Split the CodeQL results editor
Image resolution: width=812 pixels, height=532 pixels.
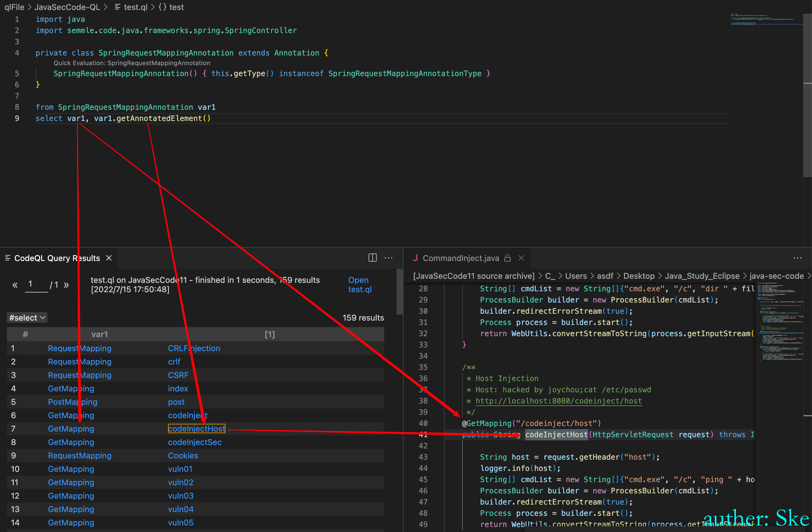click(x=373, y=258)
